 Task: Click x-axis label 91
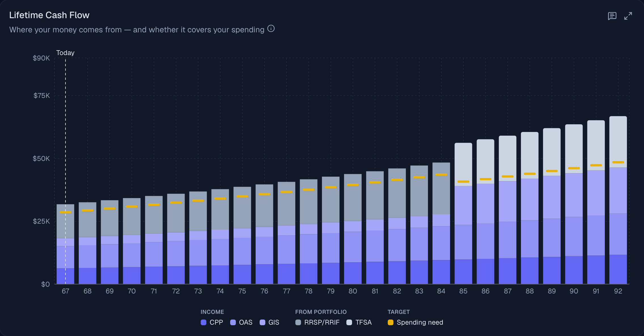[x=596, y=291]
